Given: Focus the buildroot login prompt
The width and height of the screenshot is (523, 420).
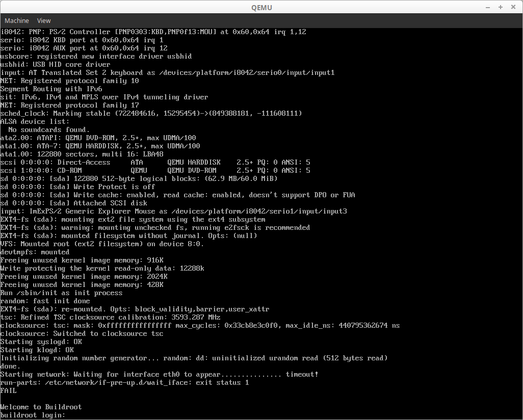Looking at the screenshot, I should [33, 415].
